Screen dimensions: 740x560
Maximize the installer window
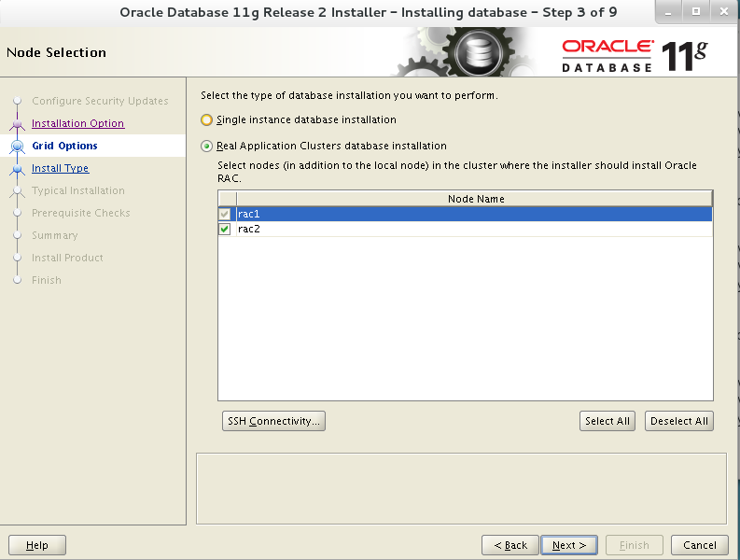(696, 12)
